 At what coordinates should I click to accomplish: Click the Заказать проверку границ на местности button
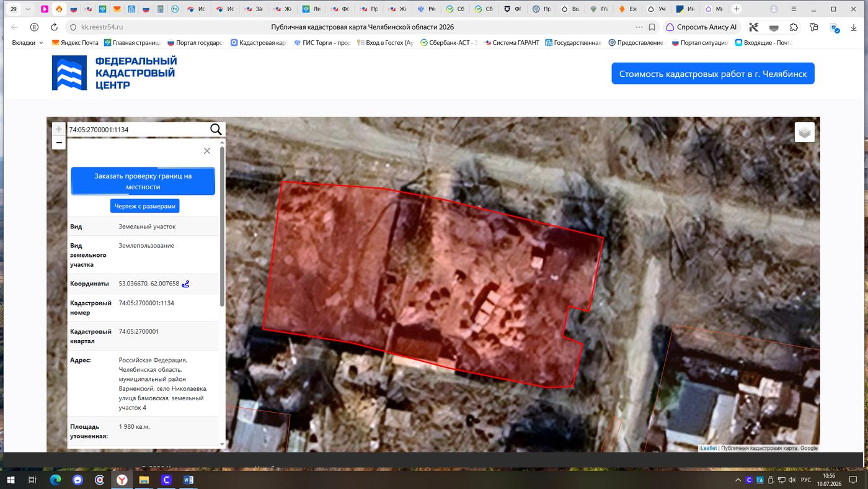pyautogui.click(x=143, y=181)
